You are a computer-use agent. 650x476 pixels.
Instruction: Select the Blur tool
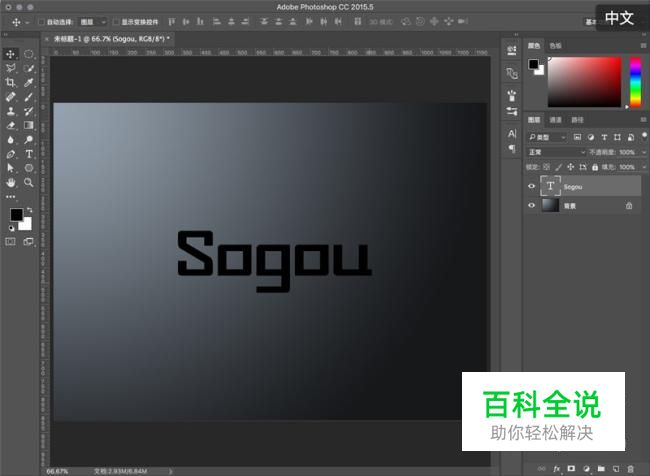pos(10,140)
